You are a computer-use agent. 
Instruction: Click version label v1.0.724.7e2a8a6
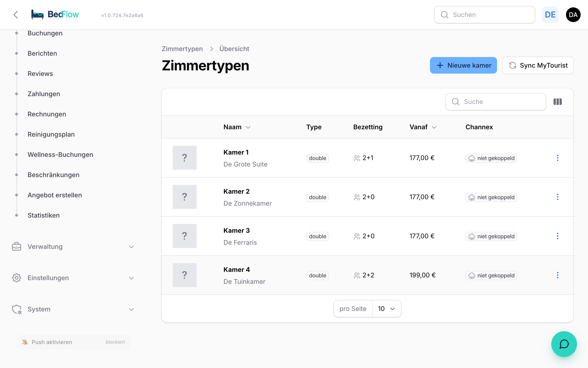pos(122,15)
